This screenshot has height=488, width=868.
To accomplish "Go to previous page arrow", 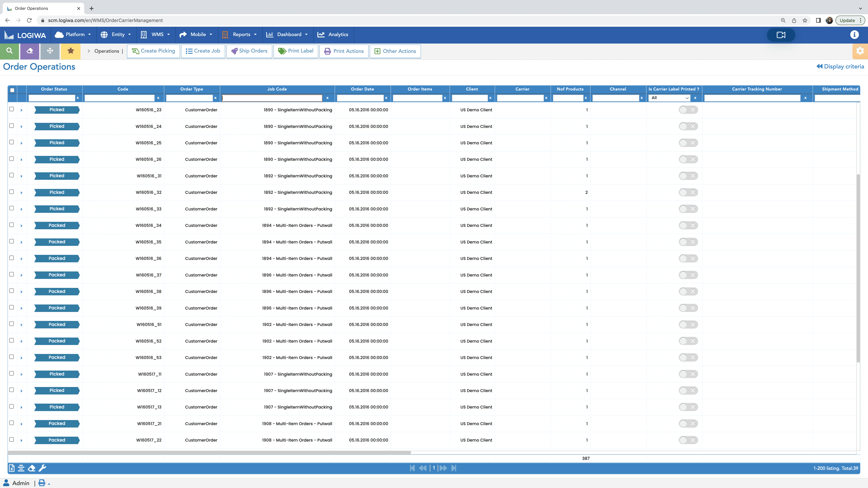I will point(422,468).
